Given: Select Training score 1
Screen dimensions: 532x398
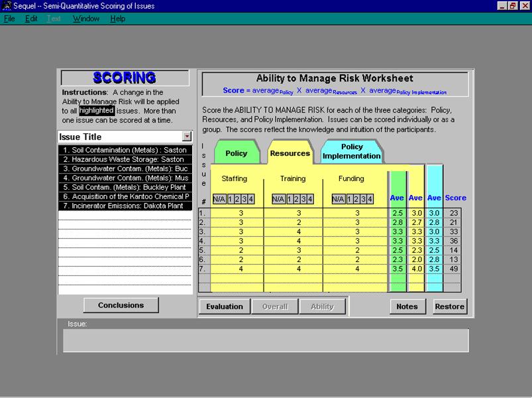Looking at the screenshot, I should pyautogui.click(x=290, y=199).
